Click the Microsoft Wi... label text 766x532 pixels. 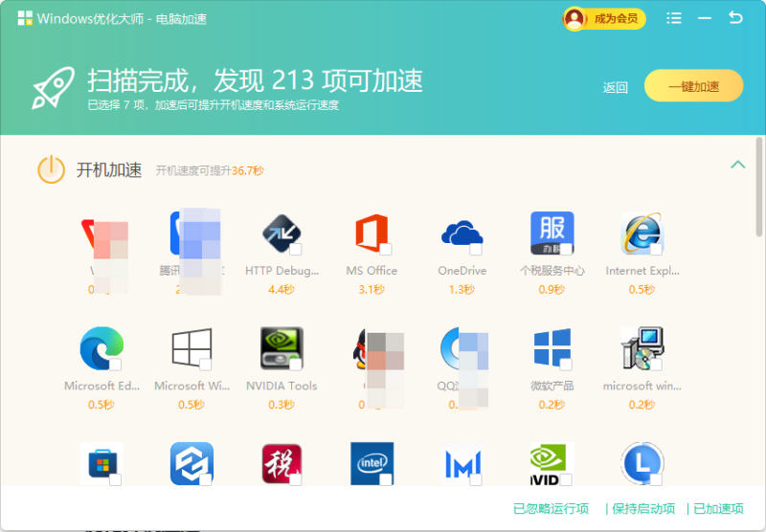pyautogui.click(x=191, y=386)
